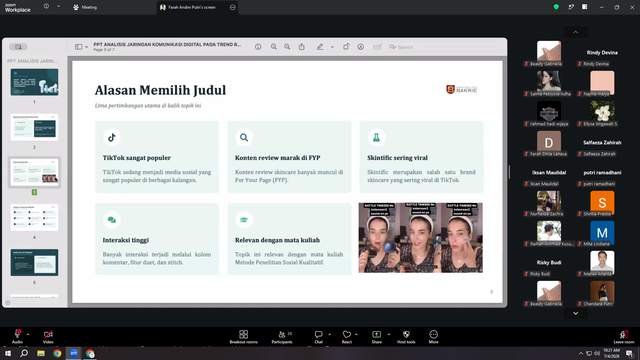Click the pop-out window icon in title bar
This screenshot has height=360, width=640.
pyautogui.click(x=571, y=7)
